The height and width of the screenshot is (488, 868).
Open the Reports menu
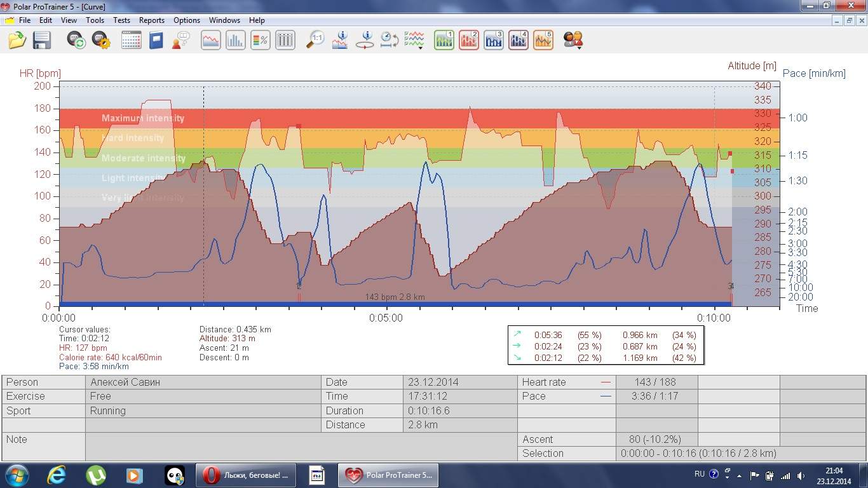click(x=152, y=20)
